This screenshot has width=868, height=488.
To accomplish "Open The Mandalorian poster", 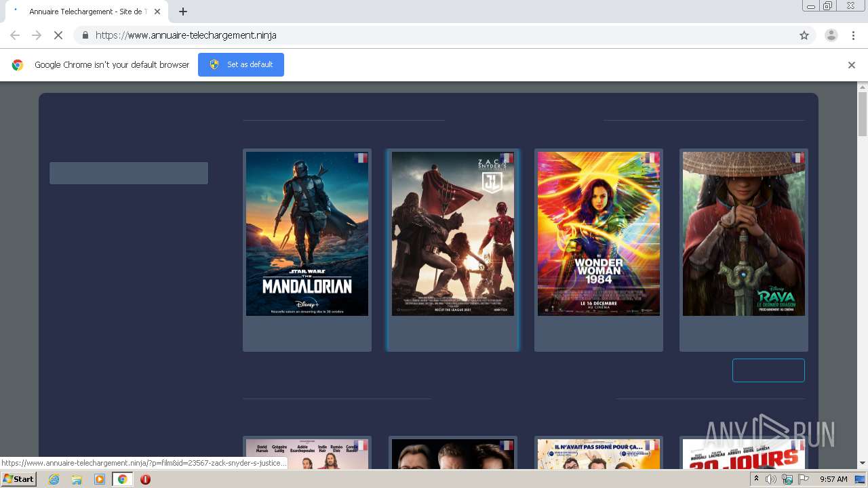I will (x=307, y=234).
